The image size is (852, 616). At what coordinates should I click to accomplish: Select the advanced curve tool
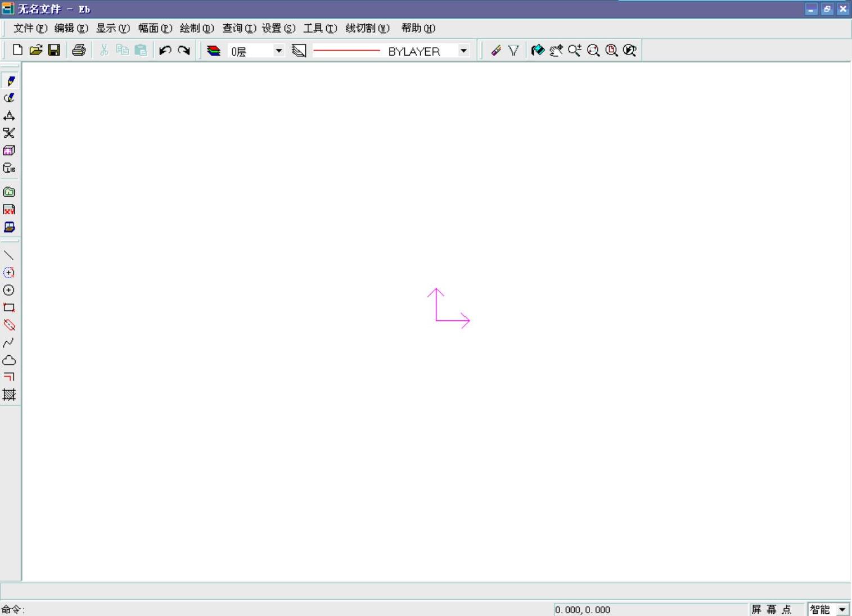[x=9, y=98]
